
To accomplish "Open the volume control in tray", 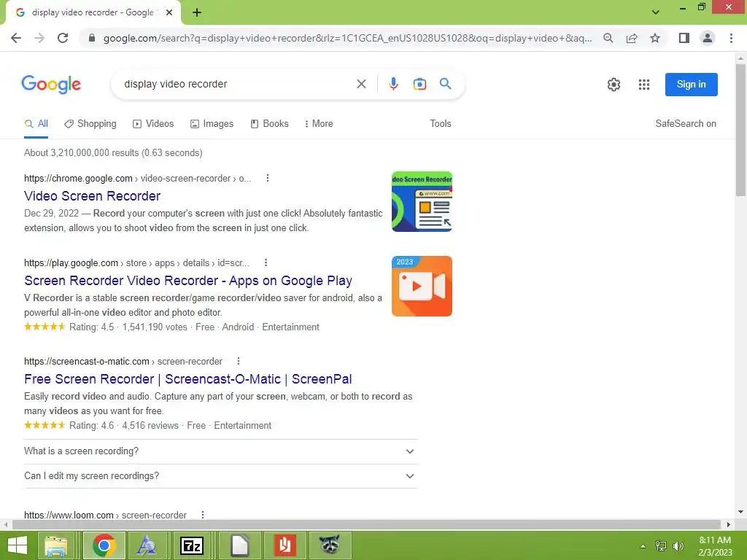I will coord(678,546).
